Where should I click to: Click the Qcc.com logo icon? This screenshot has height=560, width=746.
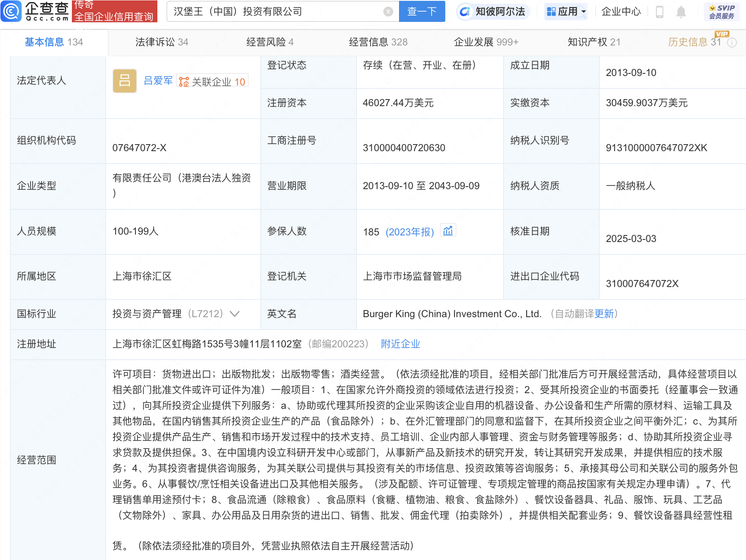pyautogui.click(x=11, y=11)
